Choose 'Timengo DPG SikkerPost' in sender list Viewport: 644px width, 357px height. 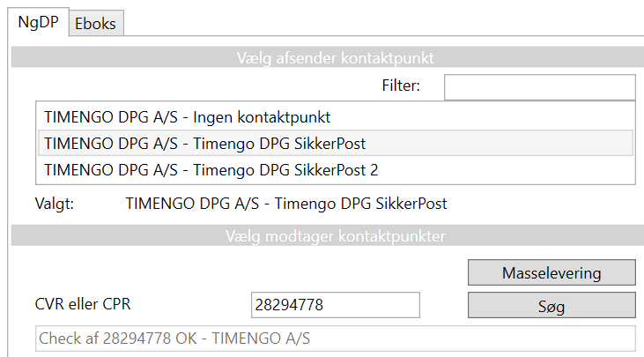(204, 143)
